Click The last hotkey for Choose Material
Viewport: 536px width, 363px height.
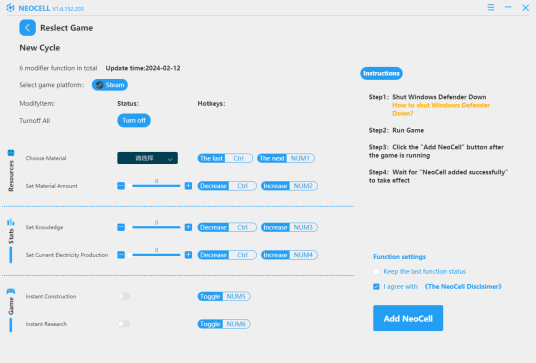click(x=225, y=158)
